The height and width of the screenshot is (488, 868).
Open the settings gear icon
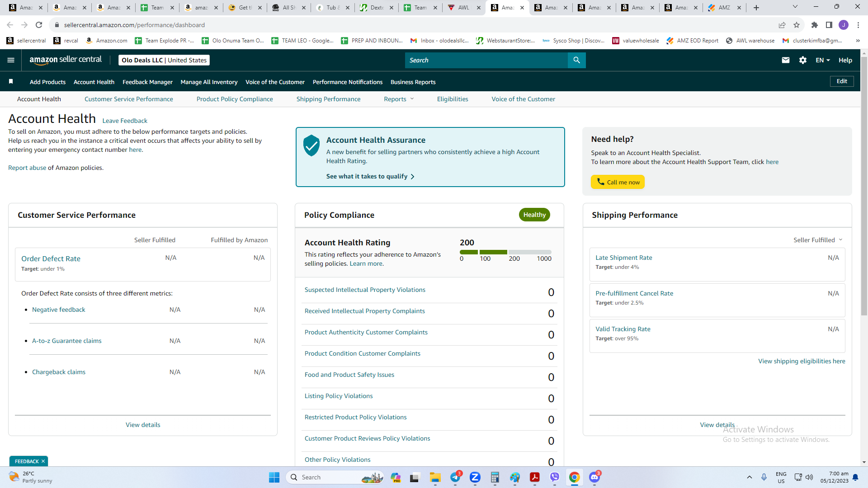tap(803, 60)
